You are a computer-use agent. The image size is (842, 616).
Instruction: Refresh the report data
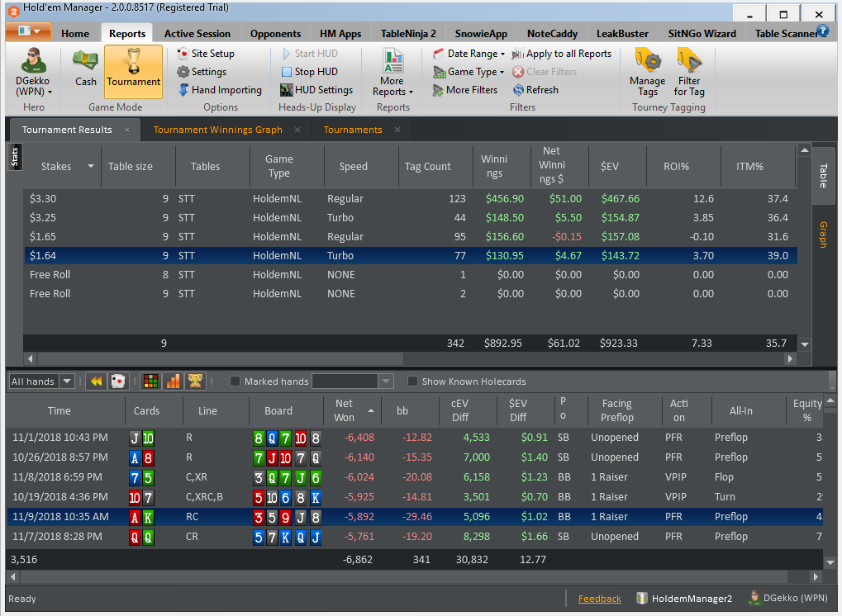pos(536,90)
